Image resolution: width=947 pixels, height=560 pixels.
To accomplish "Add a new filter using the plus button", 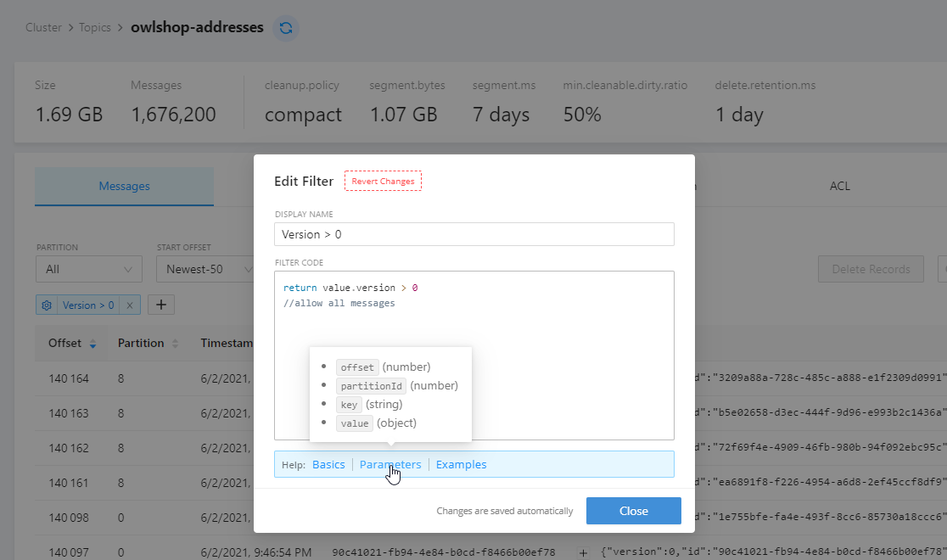I will 160,305.
